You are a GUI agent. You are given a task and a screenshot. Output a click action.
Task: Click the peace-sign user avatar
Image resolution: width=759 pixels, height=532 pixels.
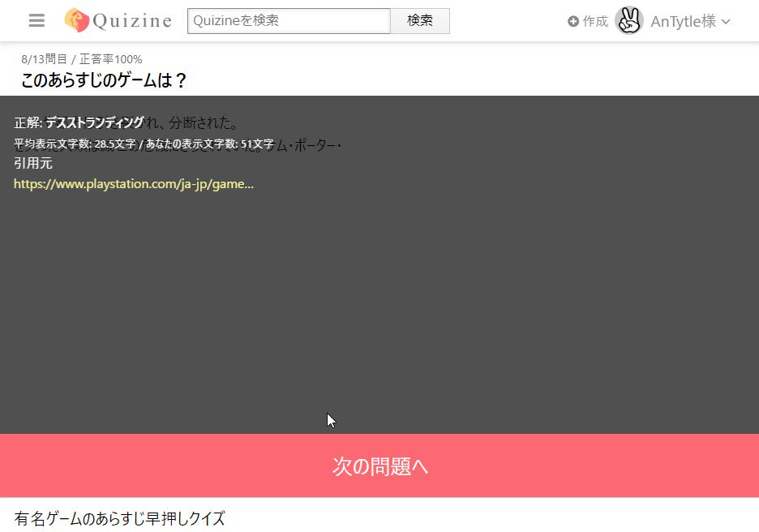[629, 21]
